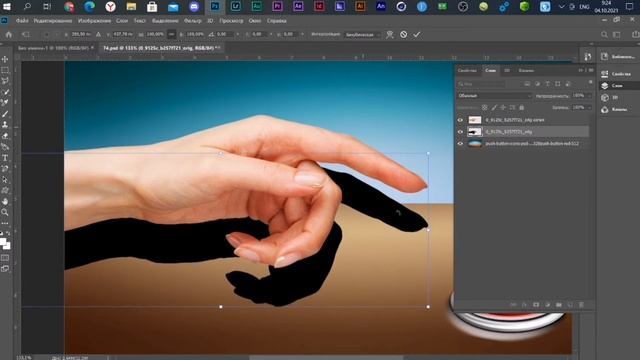Cancel the transform with the circle-slash icon

(403, 35)
